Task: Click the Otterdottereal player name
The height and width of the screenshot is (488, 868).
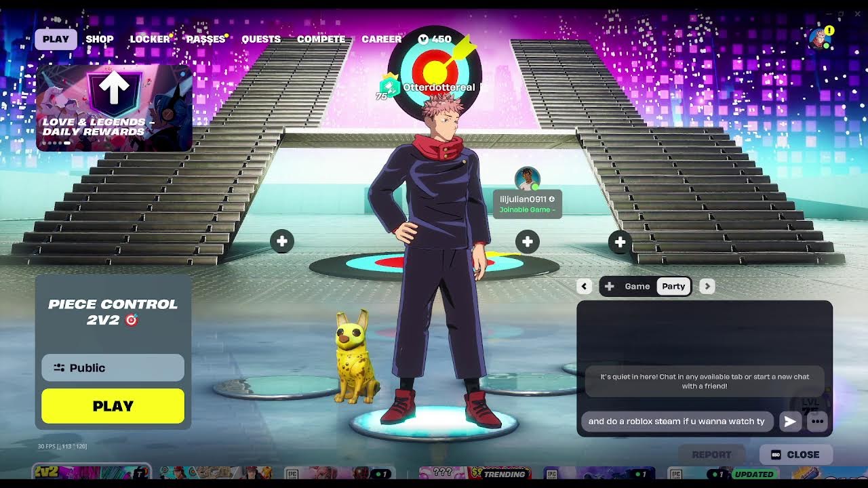Action: pos(439,87)
